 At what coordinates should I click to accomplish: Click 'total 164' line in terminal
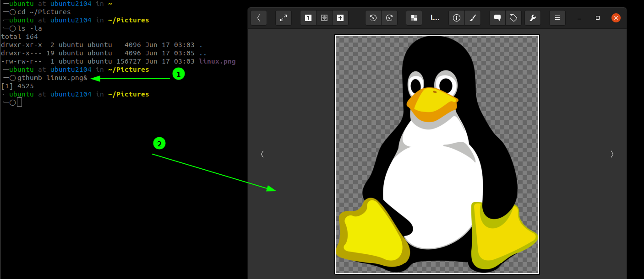[20, 37]
